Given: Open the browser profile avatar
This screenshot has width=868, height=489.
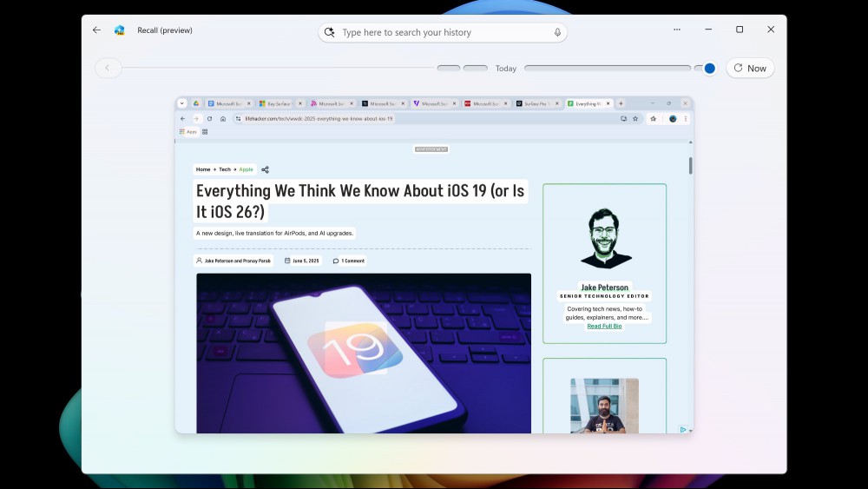Looking at the screenshot, I should point(673,118).
